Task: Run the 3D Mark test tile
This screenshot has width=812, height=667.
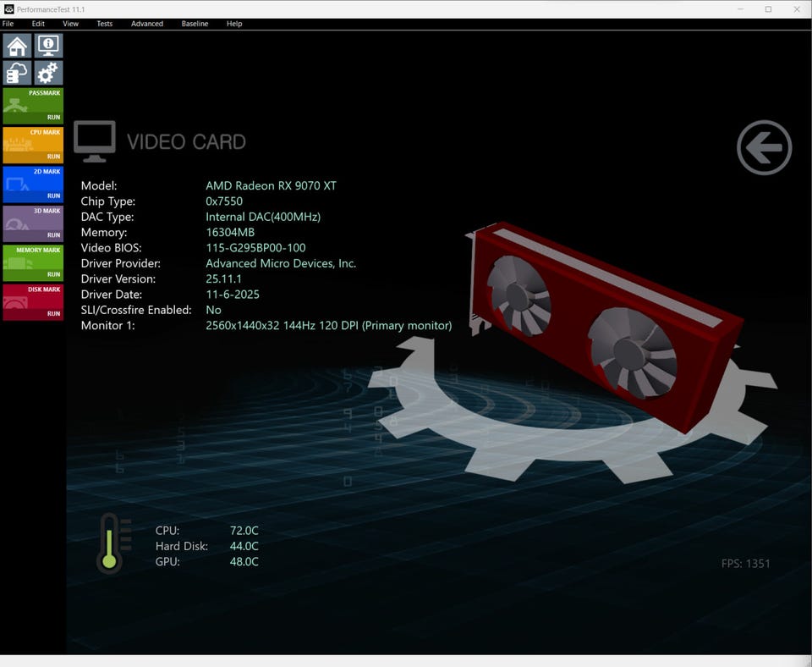Action: (33, 224)
